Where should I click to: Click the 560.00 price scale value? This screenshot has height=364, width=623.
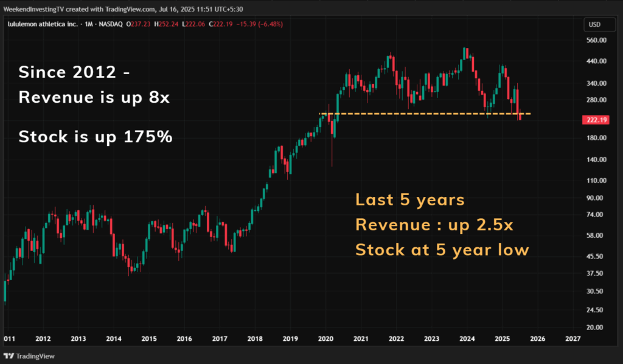coord(596,40)
